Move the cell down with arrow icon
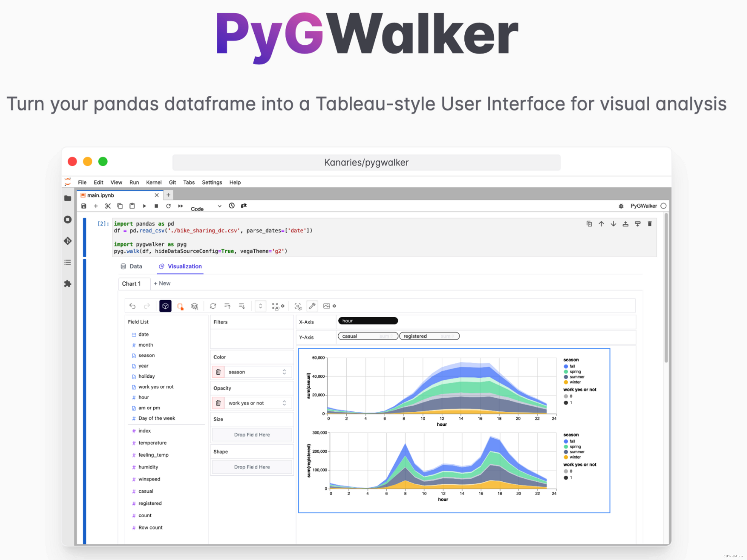 tap(613, 224)
